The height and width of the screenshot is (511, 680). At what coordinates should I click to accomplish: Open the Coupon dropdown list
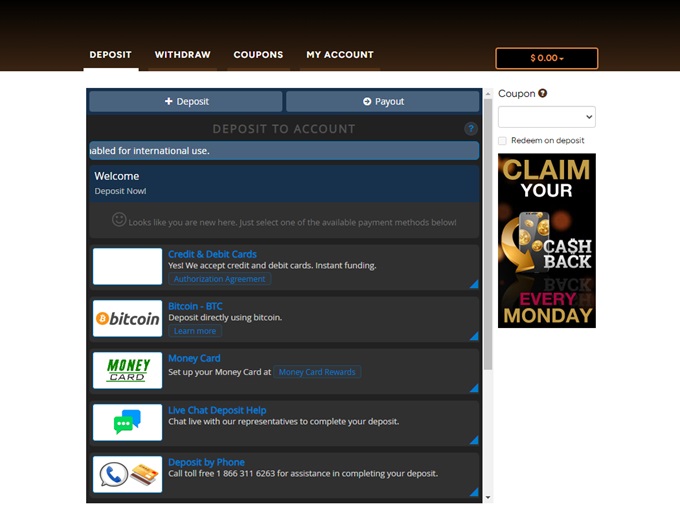pos(546,117)
